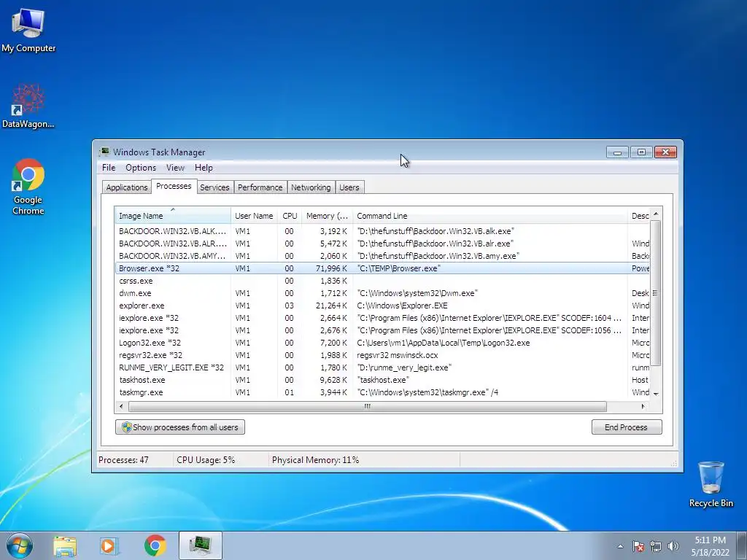Click the horizontal scroll right arrow

643,406
